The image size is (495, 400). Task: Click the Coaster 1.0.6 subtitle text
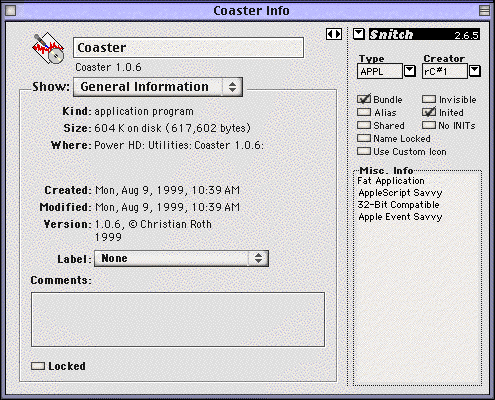pos(108,67)
